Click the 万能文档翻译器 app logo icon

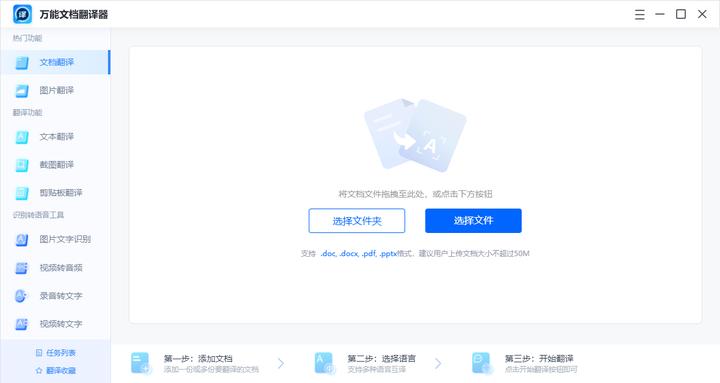pos(22,14)
